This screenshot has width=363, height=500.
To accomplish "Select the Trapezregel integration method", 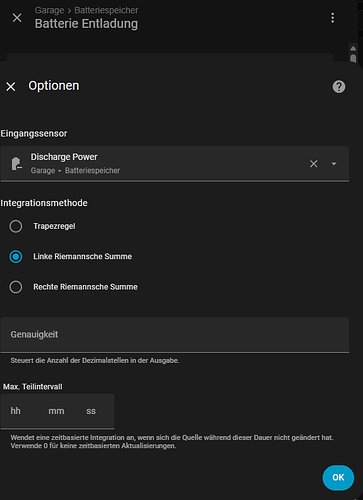I will tap(16, 226).
